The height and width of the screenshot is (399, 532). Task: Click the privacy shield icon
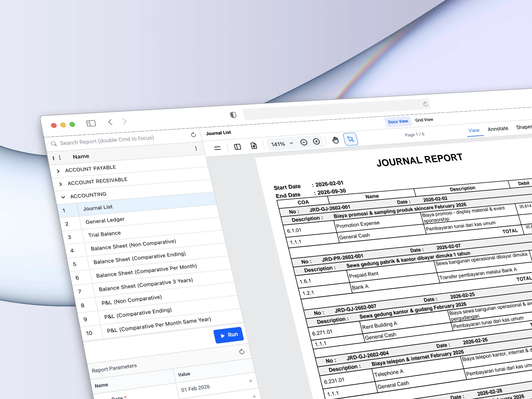[x=233, y=115]
